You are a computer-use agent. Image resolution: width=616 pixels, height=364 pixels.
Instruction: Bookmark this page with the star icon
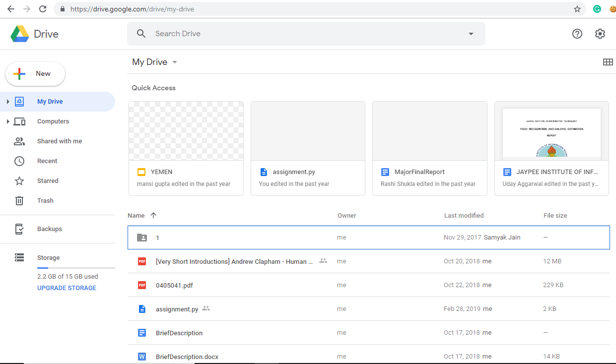(x=577, y=9)
